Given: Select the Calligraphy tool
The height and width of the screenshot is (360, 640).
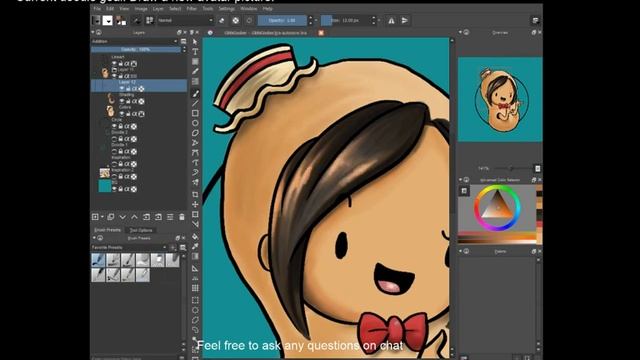Looking at the screenshot, I should click(x=195, y=71).
